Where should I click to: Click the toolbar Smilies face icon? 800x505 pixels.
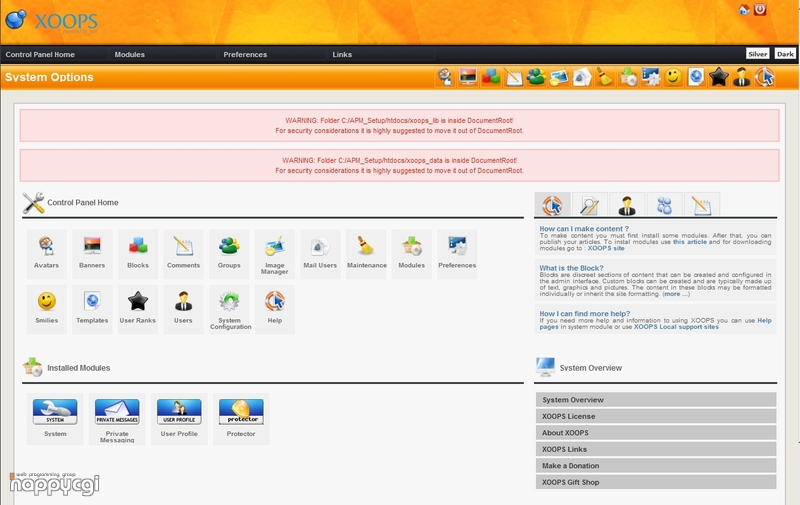673,77
